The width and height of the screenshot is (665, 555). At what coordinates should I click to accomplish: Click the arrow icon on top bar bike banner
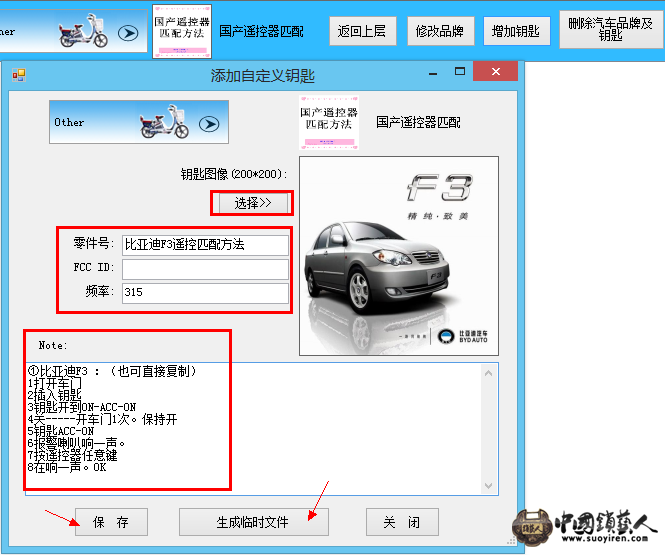(x=128, y=33)
